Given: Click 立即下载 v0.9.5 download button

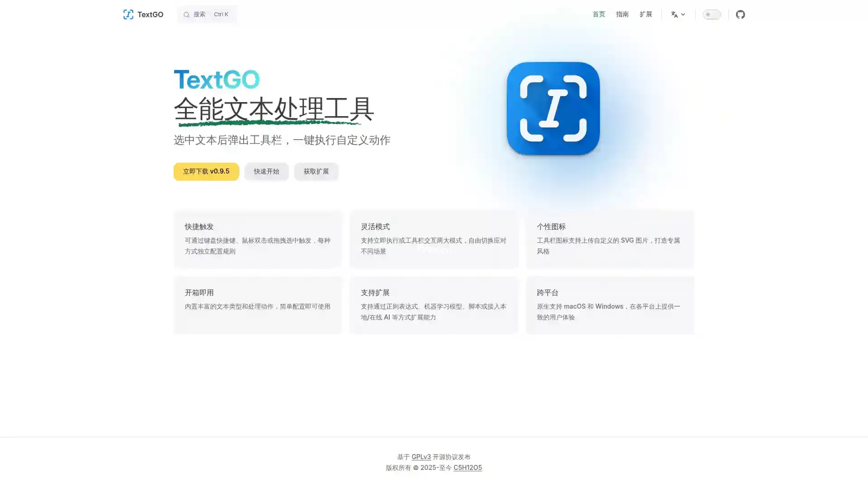Looking at the screenshot, I should pos(206,171).
